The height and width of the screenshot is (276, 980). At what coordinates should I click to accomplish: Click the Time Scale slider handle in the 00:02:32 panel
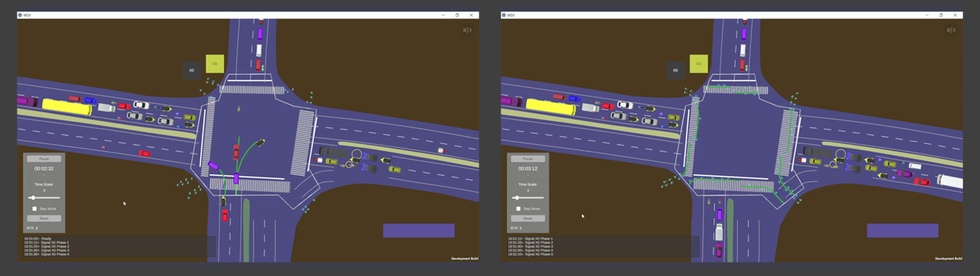[32, 198]
